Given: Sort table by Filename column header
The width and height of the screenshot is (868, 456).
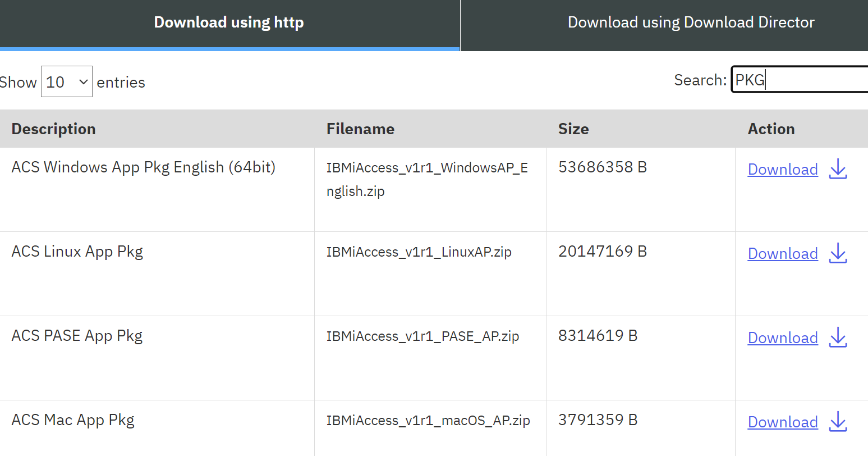Looking at the screenshot, I should tap(360, 129).
